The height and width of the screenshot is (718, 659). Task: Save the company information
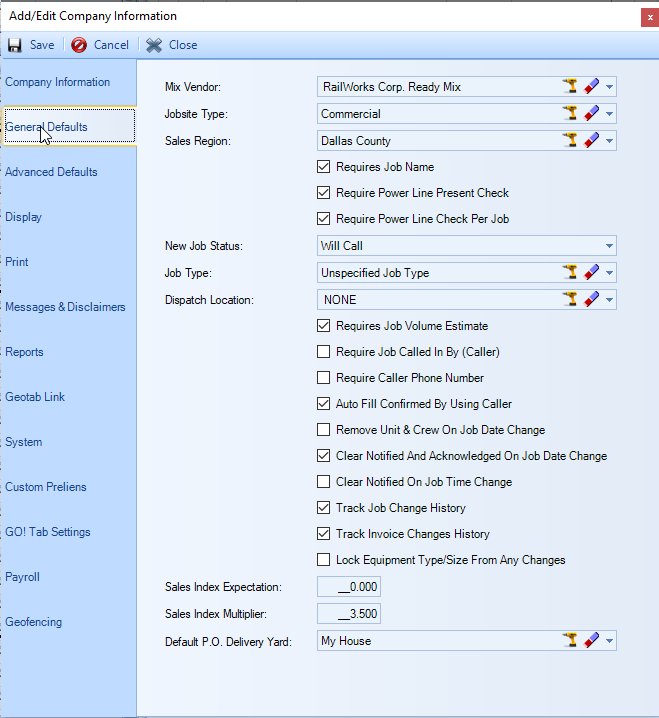point(31,45)
